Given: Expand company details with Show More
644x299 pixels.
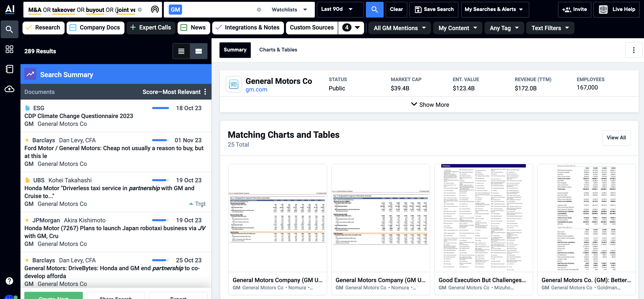Looking at the screenshot, I should 430,105.
